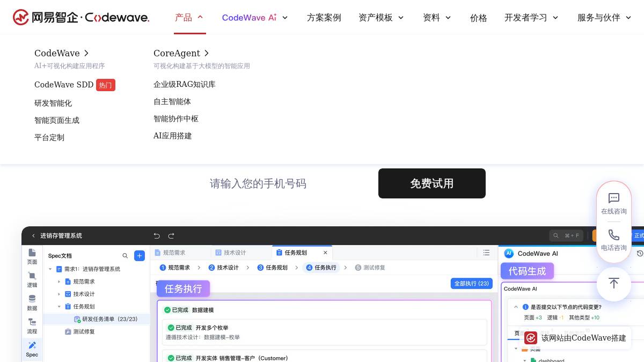This screenshot has height=362, width=644.
Task: Open the 智能页面生成 link
Action: pyautogui.click(x=57, y=120)
